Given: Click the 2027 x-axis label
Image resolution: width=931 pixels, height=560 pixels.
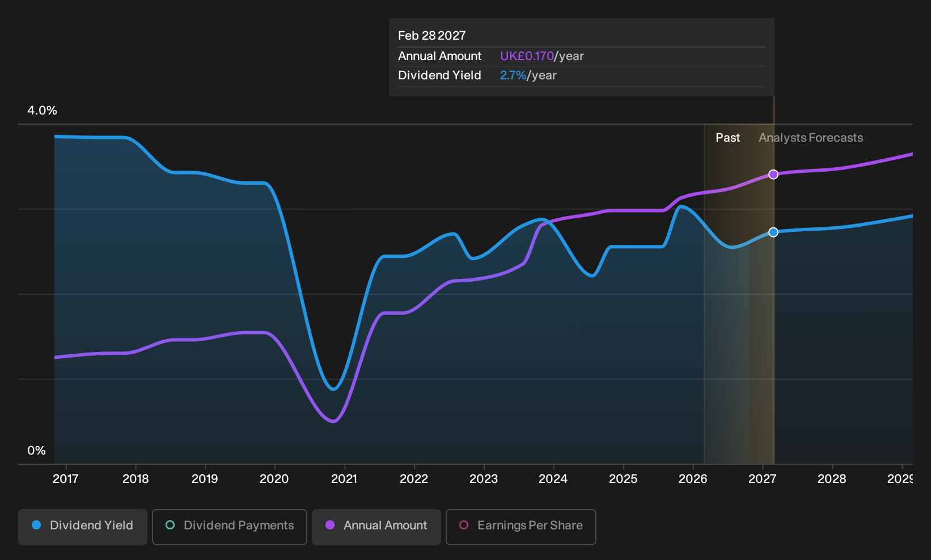Looking at the screenshot, I should [x=763, y=479].
